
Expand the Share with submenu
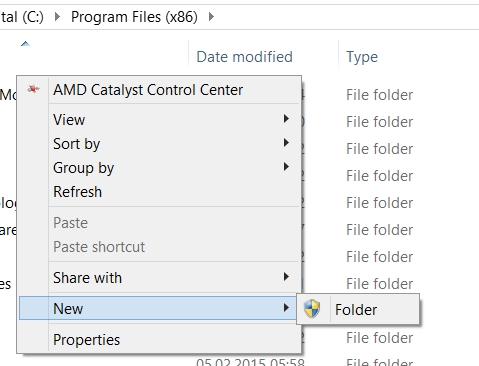(159, 278)
